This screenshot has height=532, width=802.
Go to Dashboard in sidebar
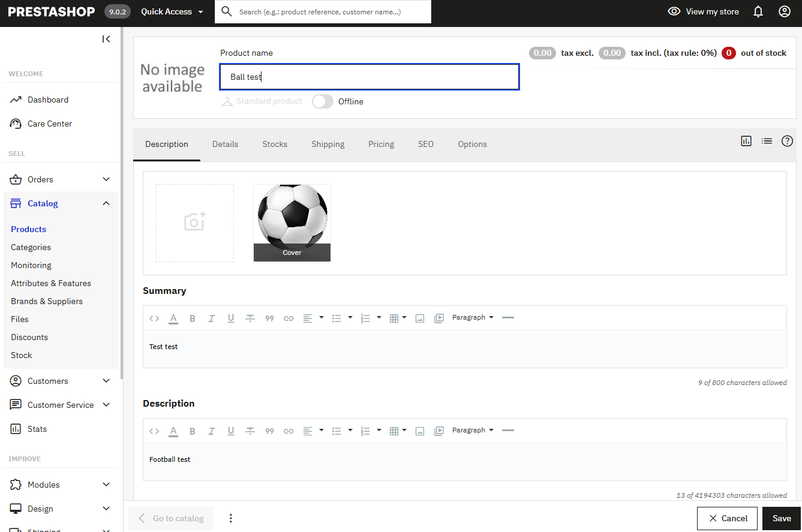pos(48,100)
